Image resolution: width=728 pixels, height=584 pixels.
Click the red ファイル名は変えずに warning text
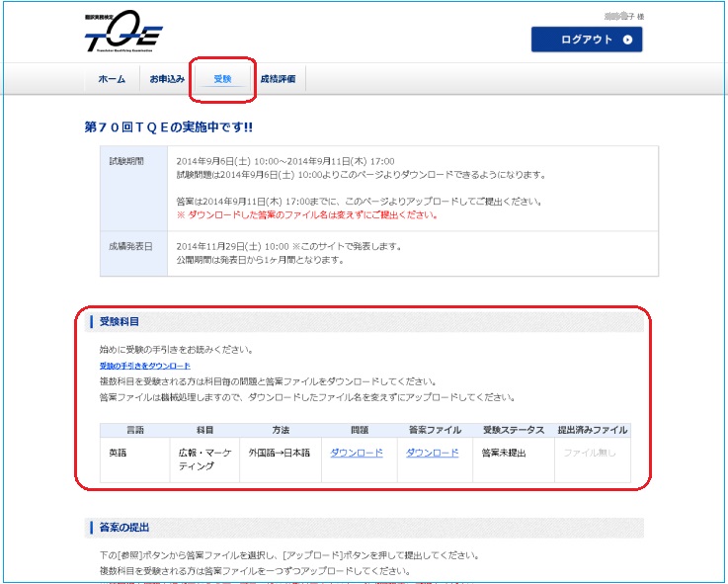coord(307,215)
